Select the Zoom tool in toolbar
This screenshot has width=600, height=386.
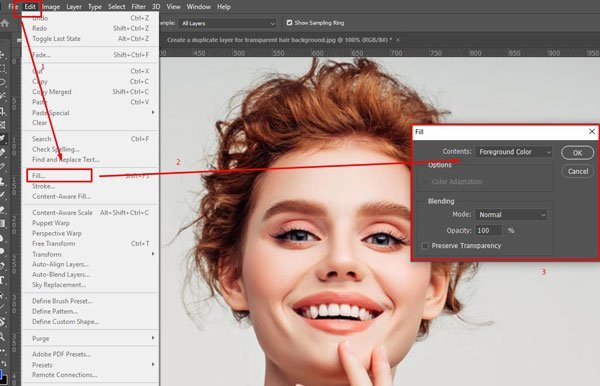coord(3,337)
